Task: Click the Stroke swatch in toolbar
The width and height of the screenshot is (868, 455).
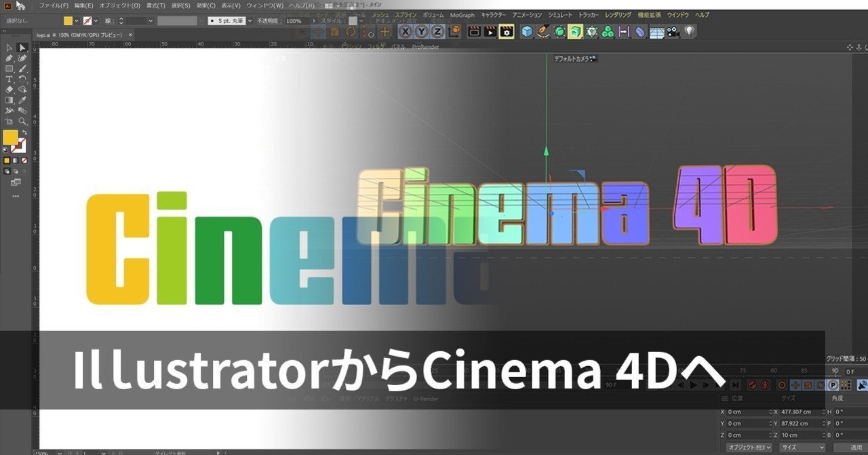Action: [x=20, y=145]
